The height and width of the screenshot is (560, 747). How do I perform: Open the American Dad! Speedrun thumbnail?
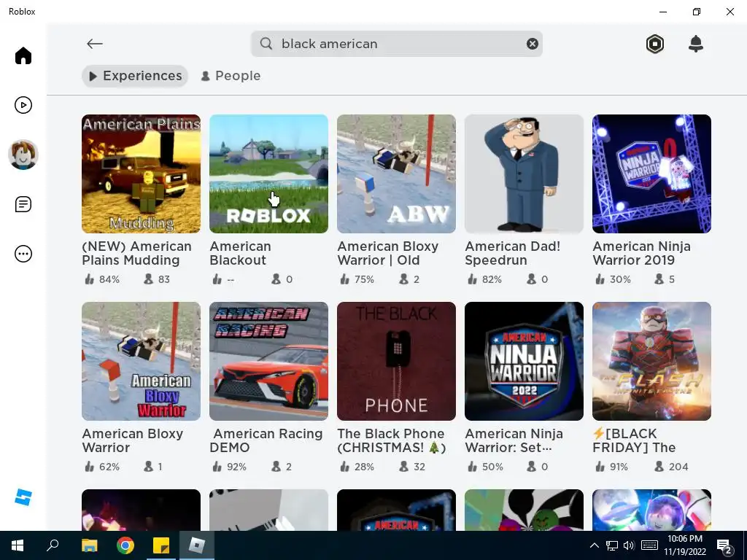pos(524,174)
